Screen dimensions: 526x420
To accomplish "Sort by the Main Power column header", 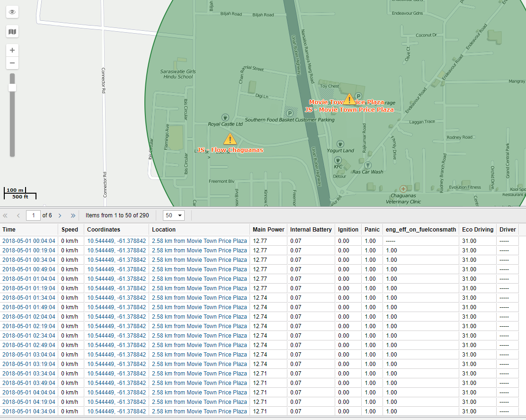I will [x=268, y=230].
